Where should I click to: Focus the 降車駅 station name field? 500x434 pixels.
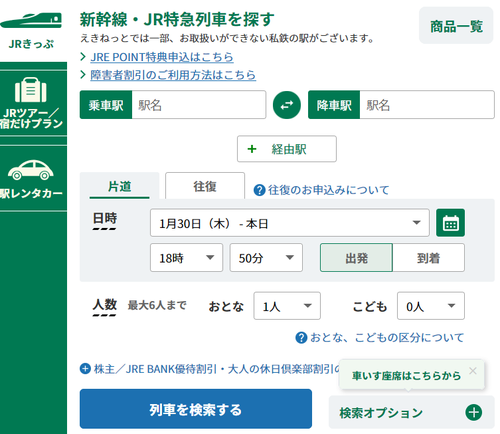coord(427,105)
